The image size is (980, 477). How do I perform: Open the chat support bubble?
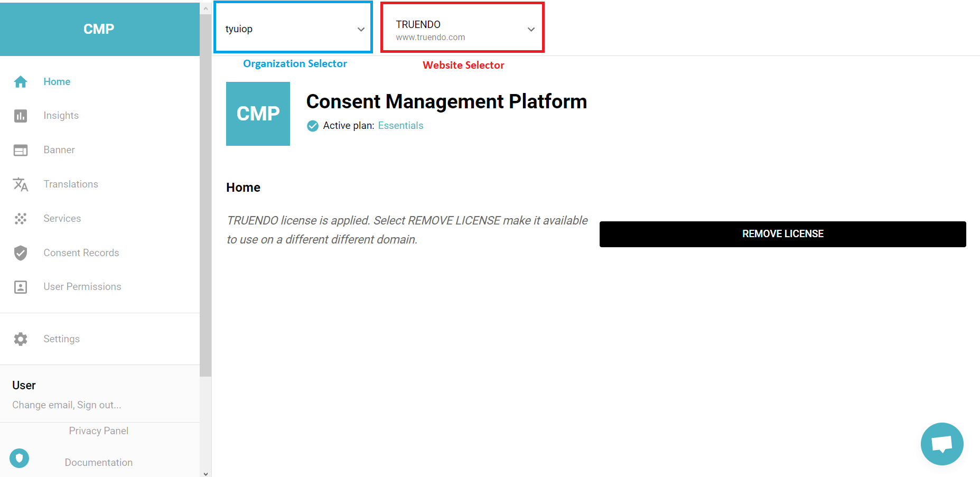pyautogui.click(x=942, y=444)
